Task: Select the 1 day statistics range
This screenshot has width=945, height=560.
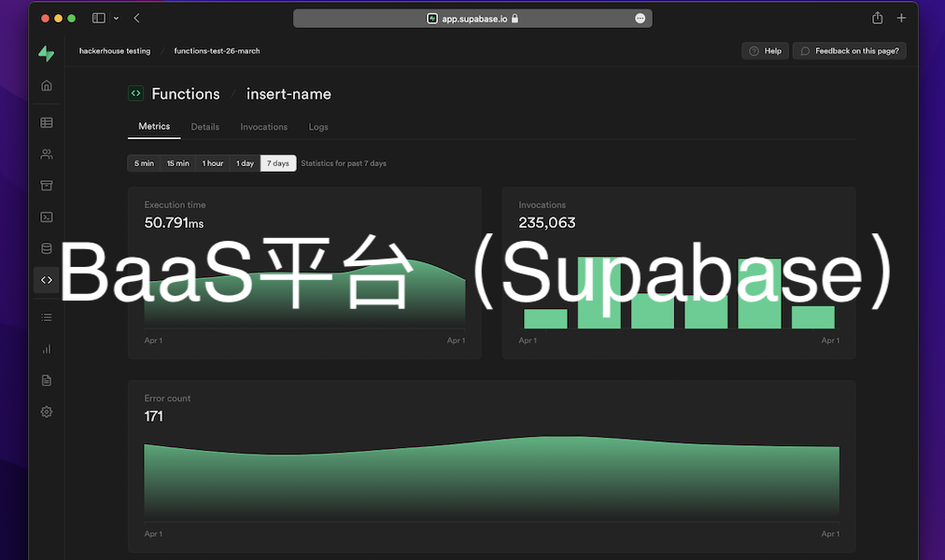Action: [244, 162]
